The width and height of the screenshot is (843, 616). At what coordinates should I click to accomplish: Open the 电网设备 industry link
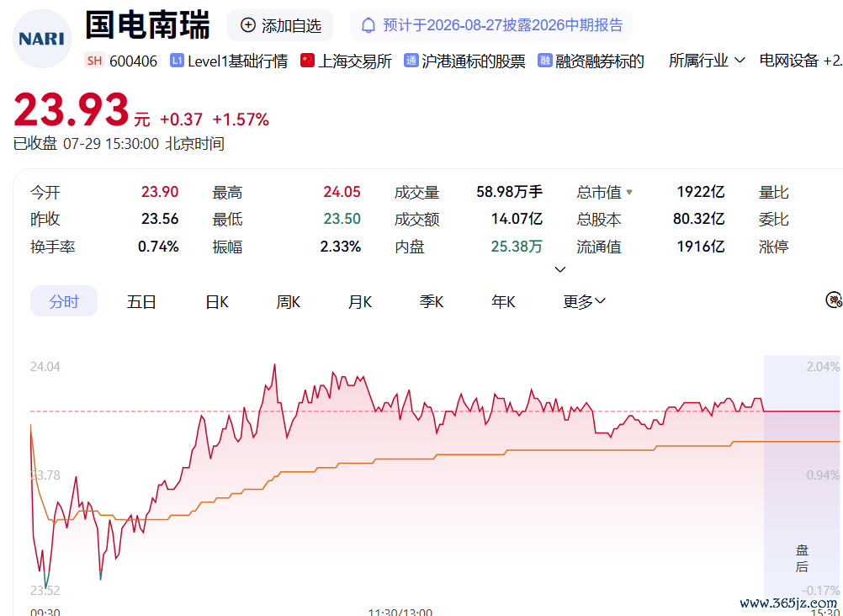pos(788,61)
